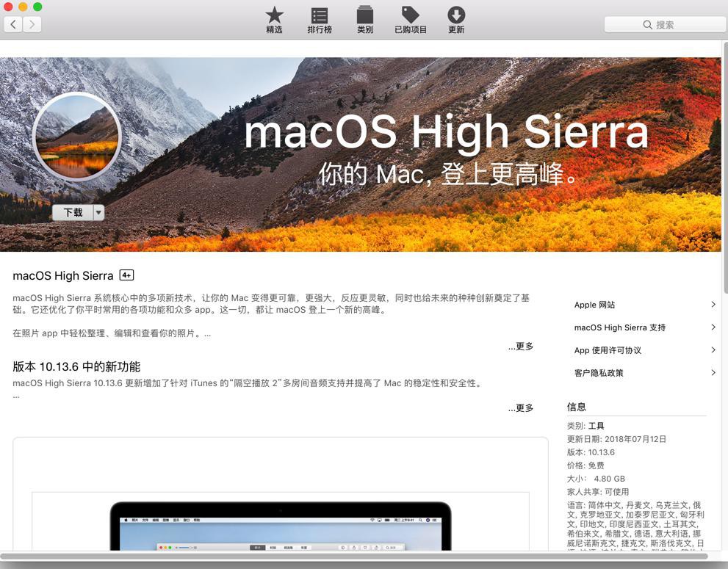Click the MacBook screenshot thumbnail
Viewport: 728px width, 569px height.
(x=281, y=524)
